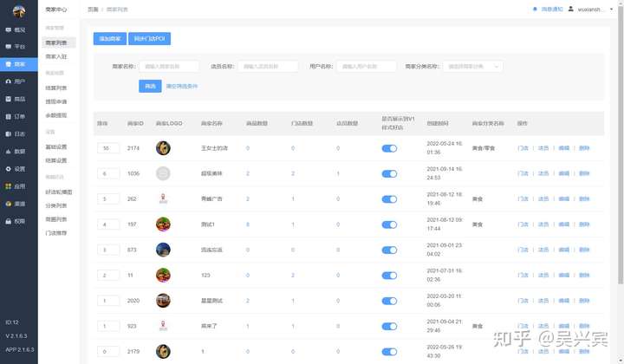This screenshot has width=624, height=364.
Task: Click the 同步门店POI sync button
Action: (149, 39)
